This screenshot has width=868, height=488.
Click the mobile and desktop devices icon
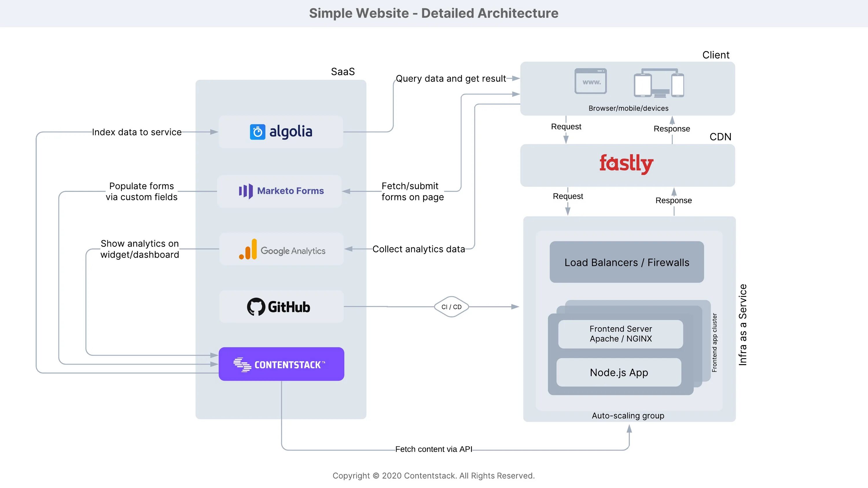point(659,83)
